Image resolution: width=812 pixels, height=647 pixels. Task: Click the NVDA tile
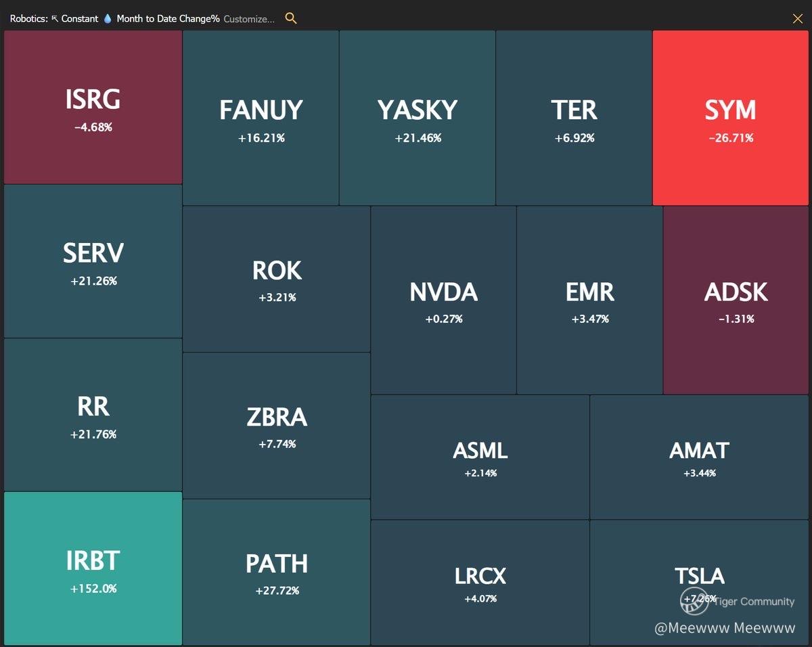coord(443,300)
